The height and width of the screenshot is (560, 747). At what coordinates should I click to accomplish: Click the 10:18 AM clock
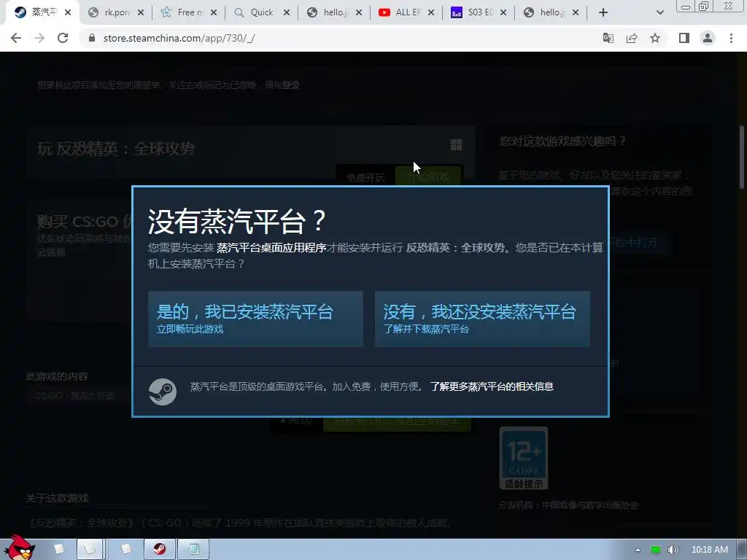709,550
